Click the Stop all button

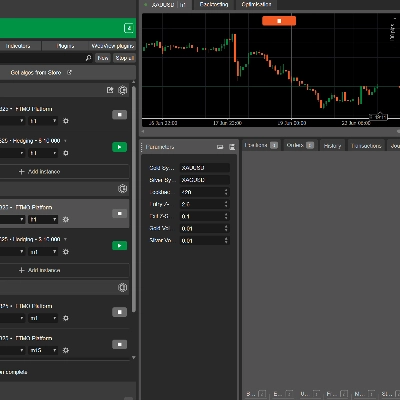(x=124, y=58)
